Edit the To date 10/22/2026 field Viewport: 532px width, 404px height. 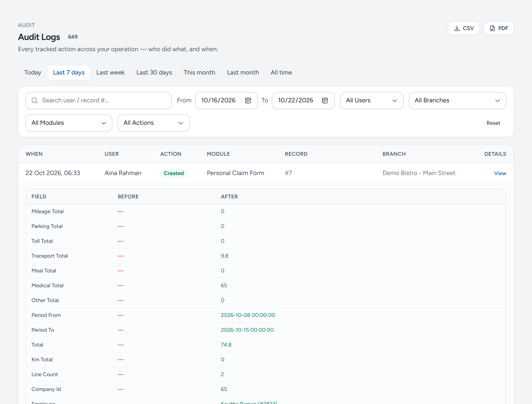(x=303, y=101)
